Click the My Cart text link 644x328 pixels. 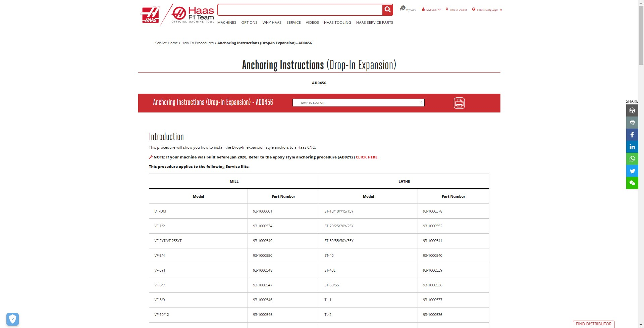coord(411,10)
